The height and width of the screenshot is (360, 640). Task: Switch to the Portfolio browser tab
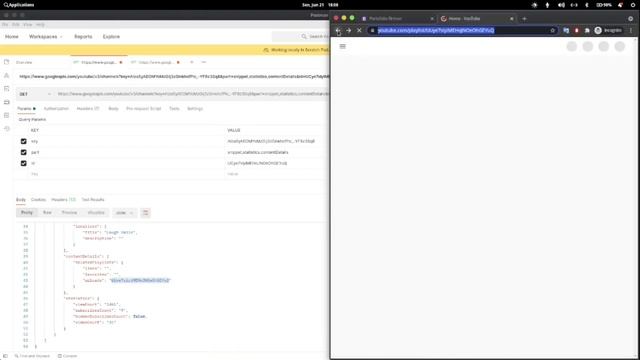pyautogui.click(x=396, y=18)
